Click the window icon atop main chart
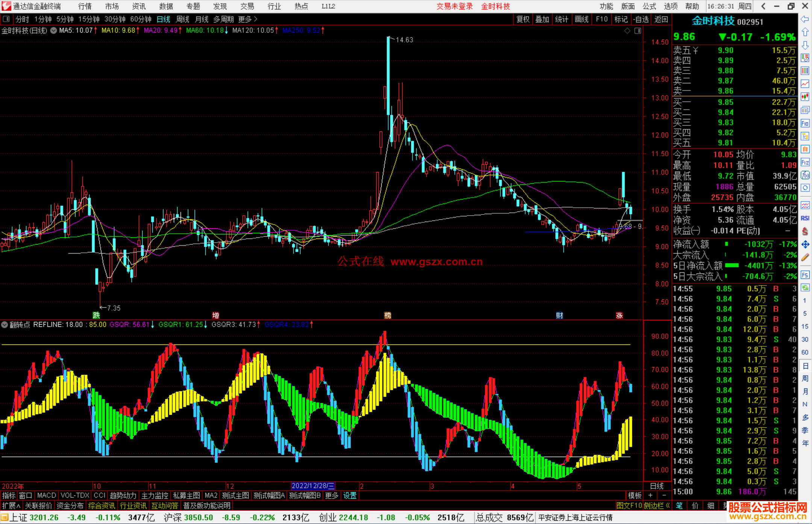Screen dimensions: 812x524 pos(638,31)
